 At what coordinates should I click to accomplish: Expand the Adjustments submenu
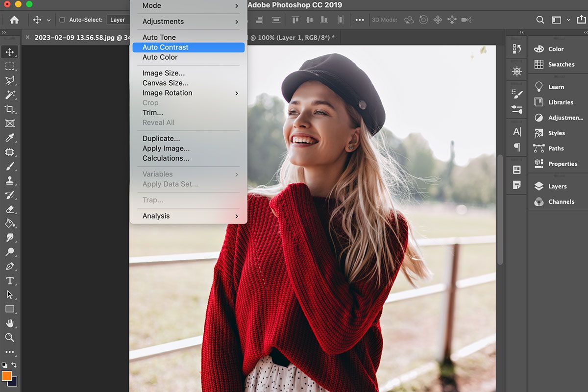click(x=163, y=22)
